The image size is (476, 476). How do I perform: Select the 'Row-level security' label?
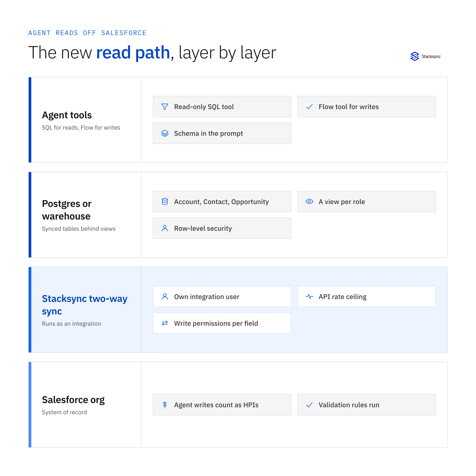click(x=203, y=228)
